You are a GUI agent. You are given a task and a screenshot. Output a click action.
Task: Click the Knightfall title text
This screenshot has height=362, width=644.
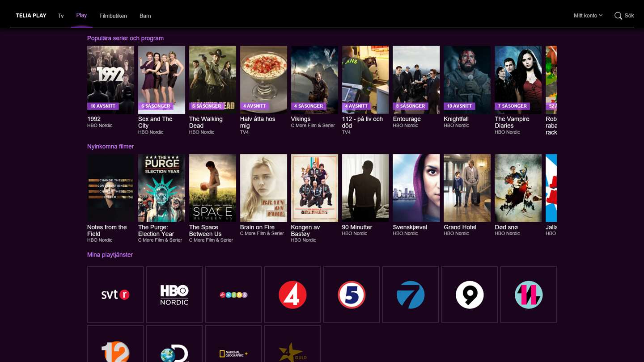[x=457, y=119]
